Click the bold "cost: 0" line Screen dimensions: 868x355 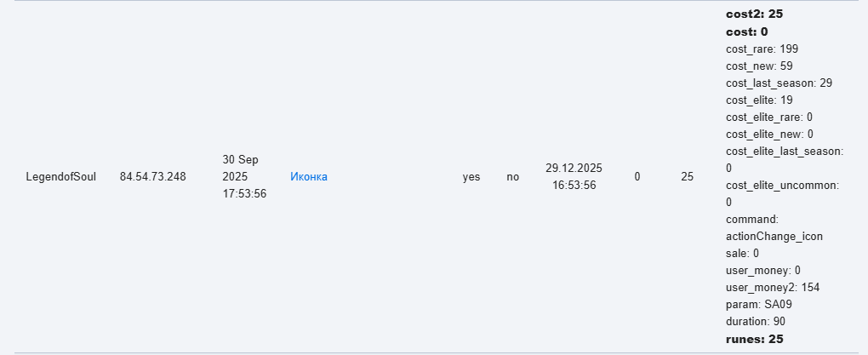(746, 31)
